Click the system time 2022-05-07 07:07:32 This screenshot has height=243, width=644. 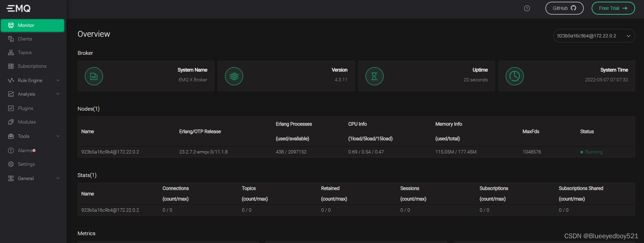tap(607, 80)
